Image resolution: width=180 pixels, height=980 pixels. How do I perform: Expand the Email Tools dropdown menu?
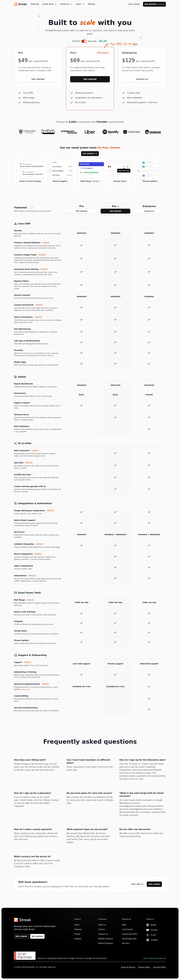[x=49, y=4]
